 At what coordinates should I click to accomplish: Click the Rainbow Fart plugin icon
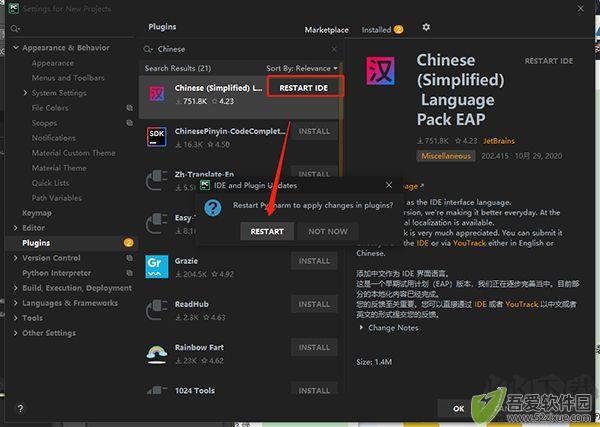tap(157, 354)
